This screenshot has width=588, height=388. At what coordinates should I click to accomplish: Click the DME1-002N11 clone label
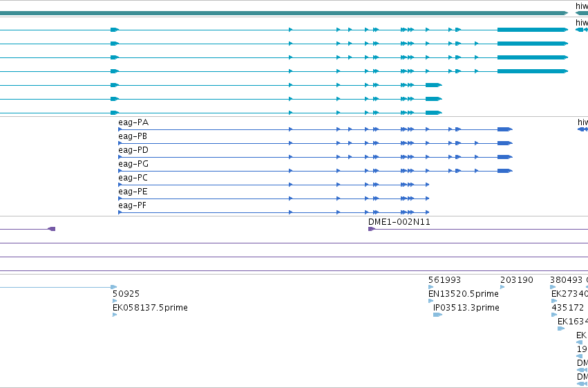(399, 222)
